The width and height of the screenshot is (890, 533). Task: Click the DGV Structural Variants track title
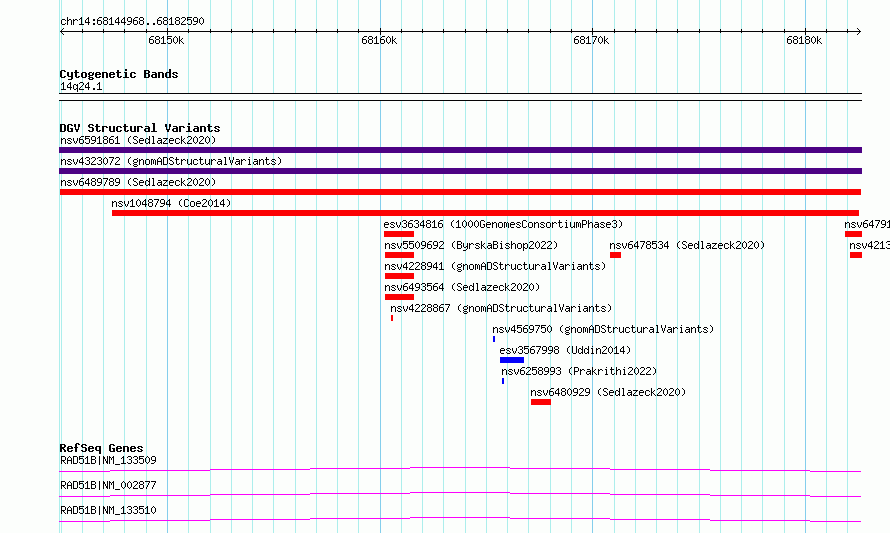click(x=140, y=128)
